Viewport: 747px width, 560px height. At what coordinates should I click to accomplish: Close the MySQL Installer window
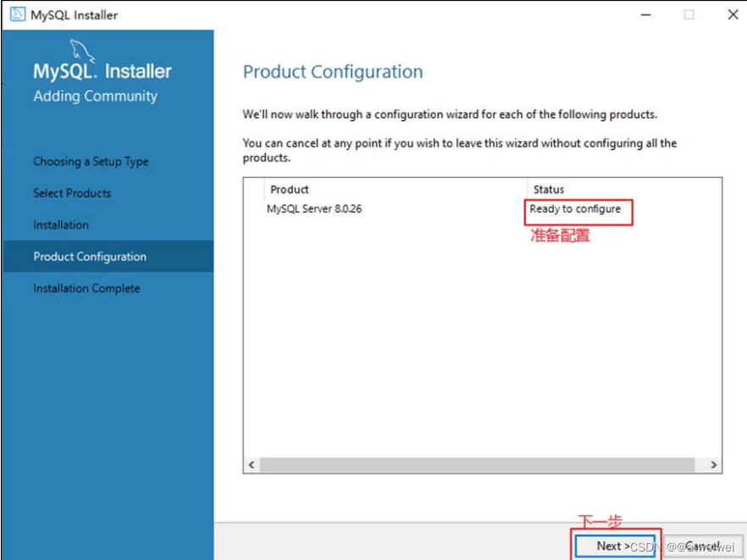click(x=733, y=14)
